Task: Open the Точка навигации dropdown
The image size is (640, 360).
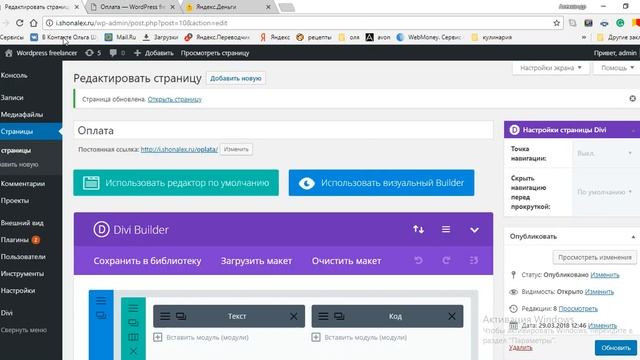Action: pyautogui.click(x=604, y=153)
